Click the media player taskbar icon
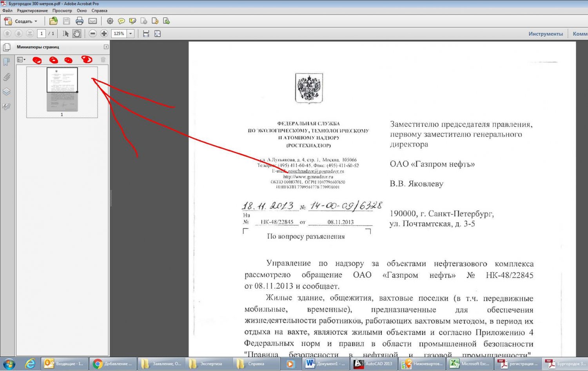The width and height of the screenshot is (588, 371). pos(290,364)
